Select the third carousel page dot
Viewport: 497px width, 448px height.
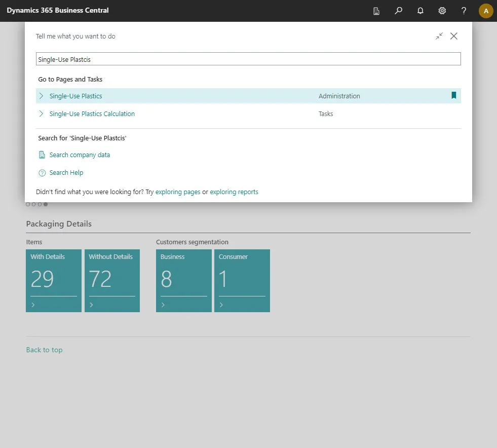(x=40, y=204)
